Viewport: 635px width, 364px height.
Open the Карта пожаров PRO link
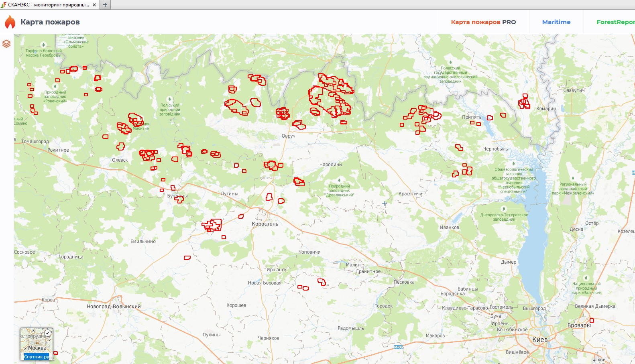483,22
